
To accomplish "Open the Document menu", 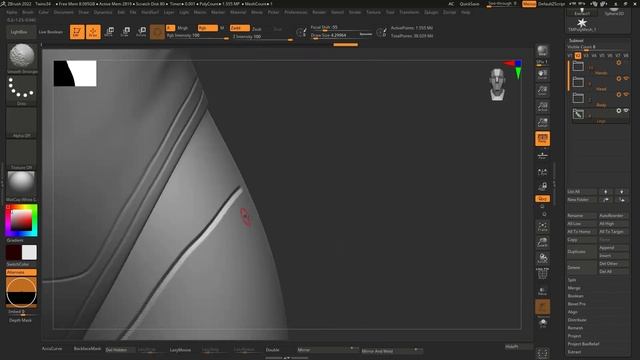I will pyautogui.click(x=64, y=12).
